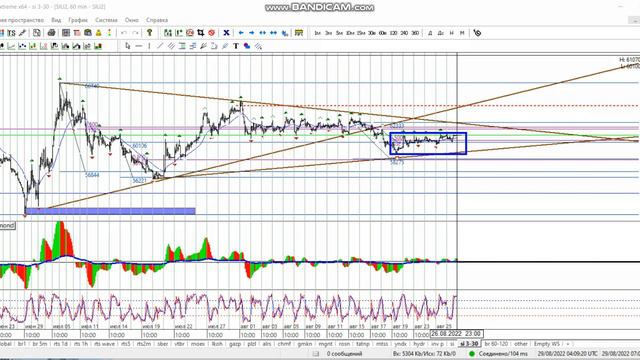Image resolution: width=640 pixels, height=360 pixels.
Task: Switch to the gmkn tab
Action: pos(304,344)
